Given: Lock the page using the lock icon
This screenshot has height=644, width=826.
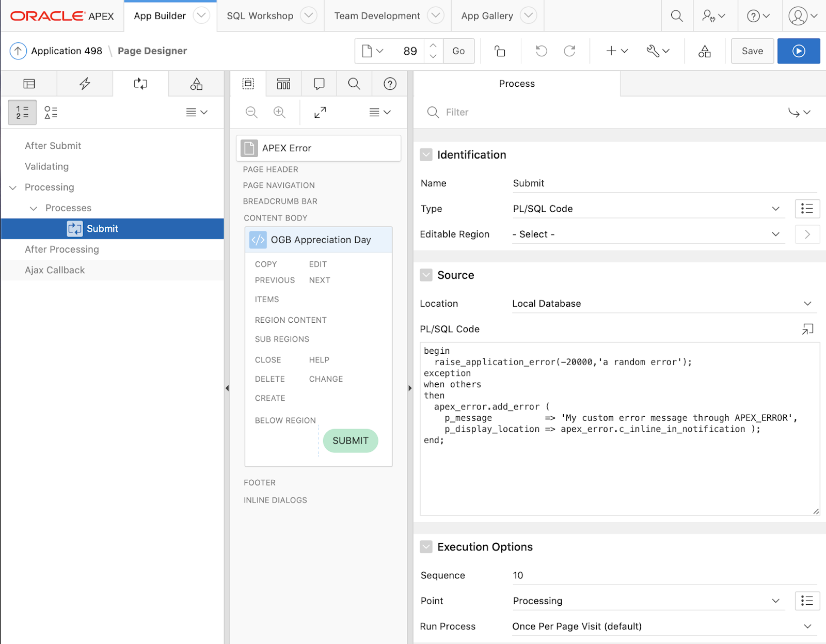Looking at the screenshot, I should (x=499, y=51).
